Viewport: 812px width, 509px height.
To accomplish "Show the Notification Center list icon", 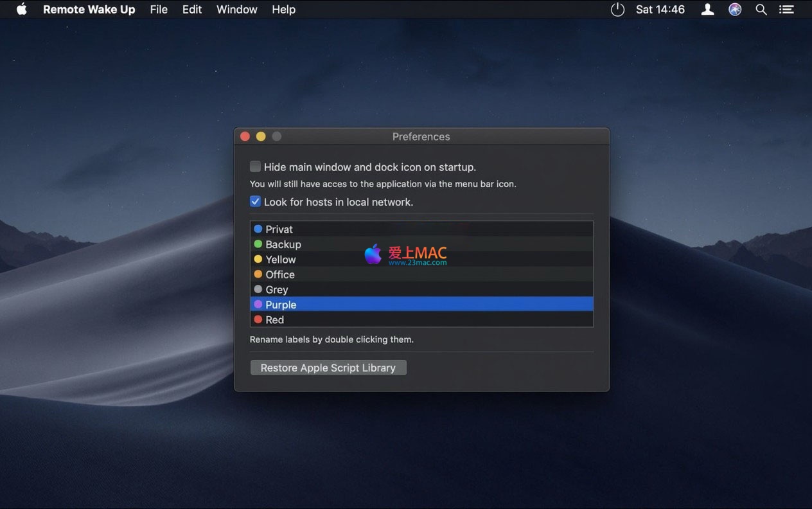I will point(786,10).
